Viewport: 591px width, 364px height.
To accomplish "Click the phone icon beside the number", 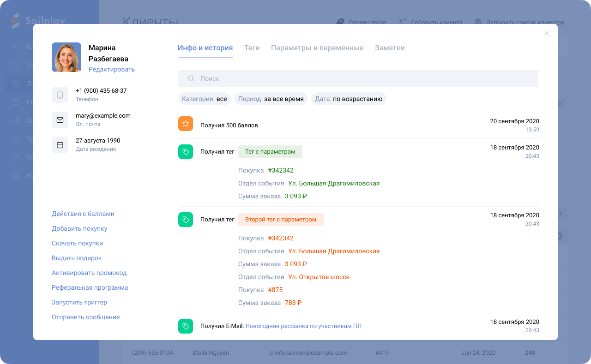I will (x=60, y=95).
